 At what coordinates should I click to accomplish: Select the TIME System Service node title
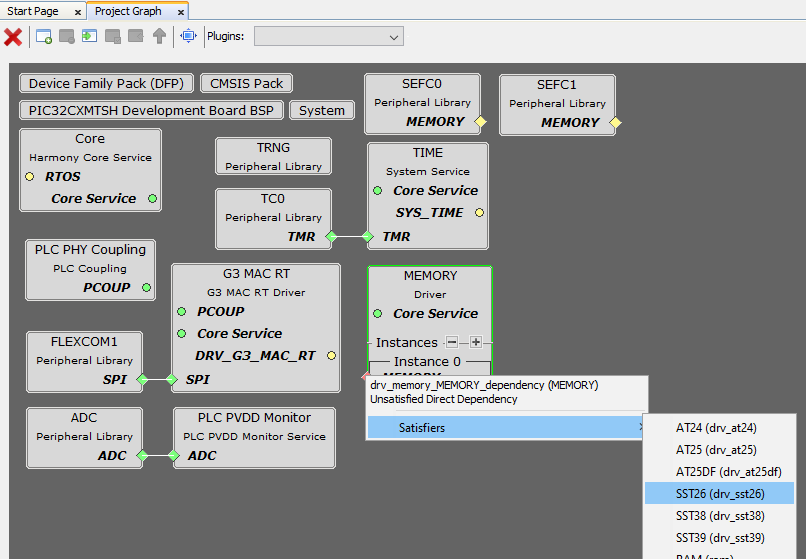pos(428,153)
